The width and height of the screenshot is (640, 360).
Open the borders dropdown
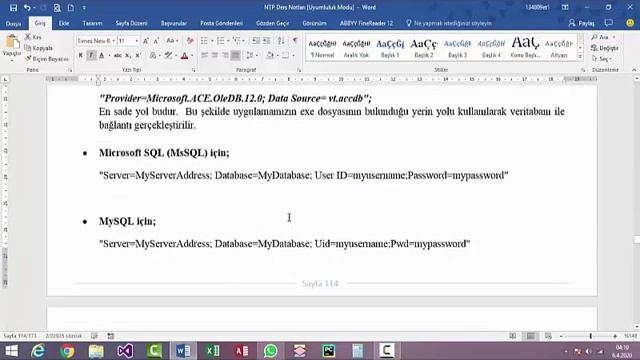click(x=293, y=56)
